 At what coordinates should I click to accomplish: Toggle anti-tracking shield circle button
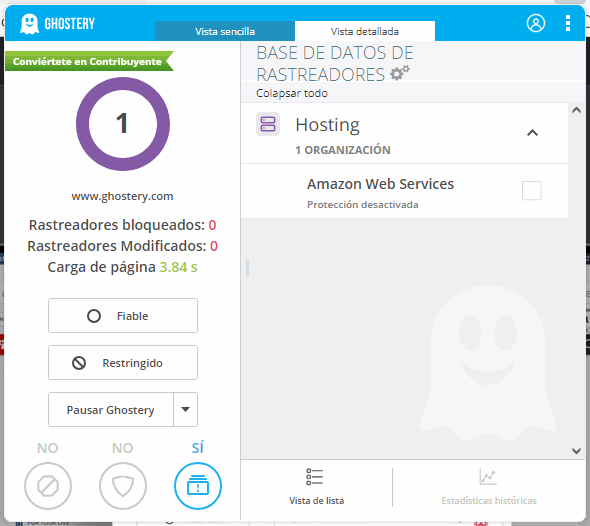click(x=123, y=486)
